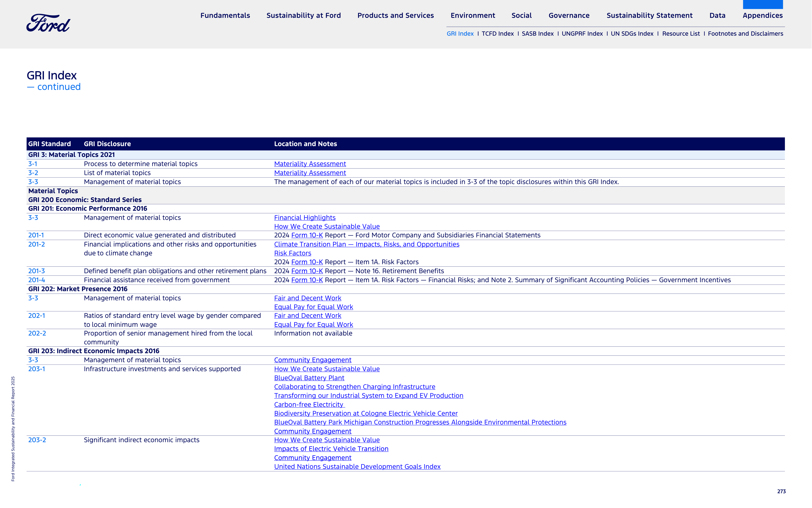Viewport: 812px width, 508px height.
Task: Open Collaborating to Strengthen Charging Infrastructure link
Action: pos(355,387)
